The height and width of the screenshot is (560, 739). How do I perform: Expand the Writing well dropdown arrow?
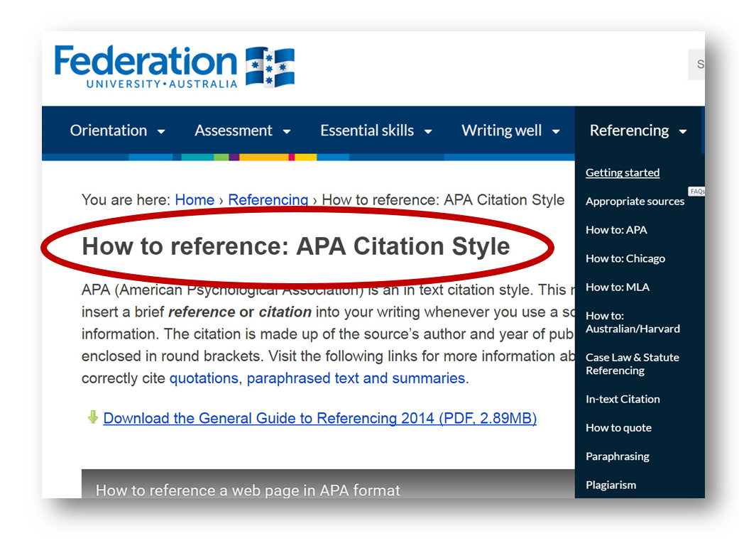click(x=556, y=131)
